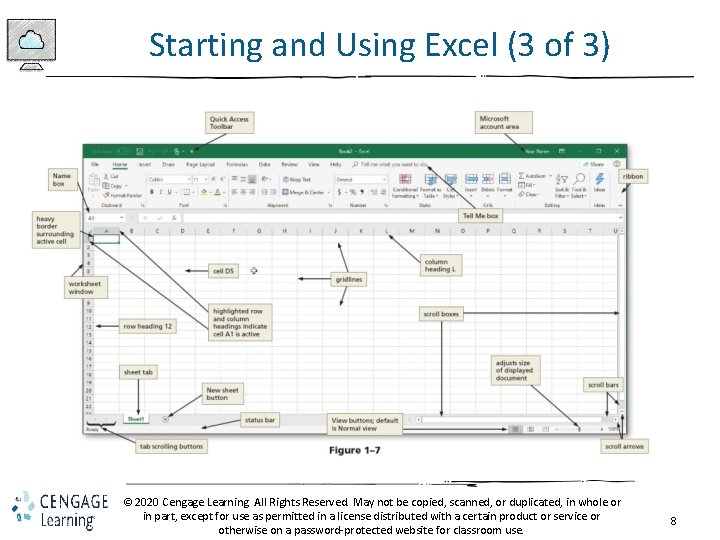The width and height of the screenshot is (720, 540).
Task: Click the Borders icon in Font group
Action: tap(186, 192)
